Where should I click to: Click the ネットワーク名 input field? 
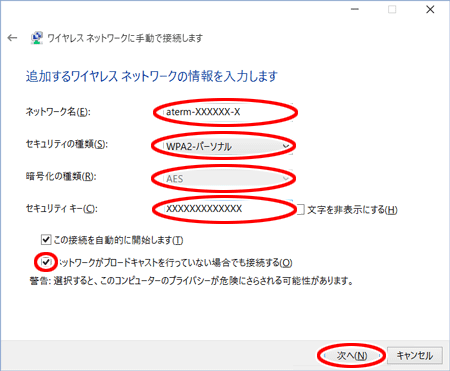(x=228, y=112)
